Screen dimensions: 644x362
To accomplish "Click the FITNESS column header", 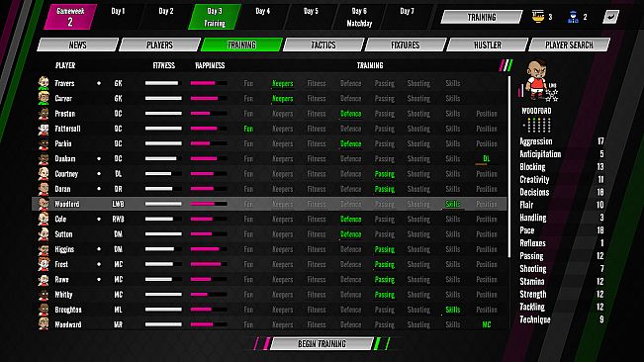I will [163, 65].
